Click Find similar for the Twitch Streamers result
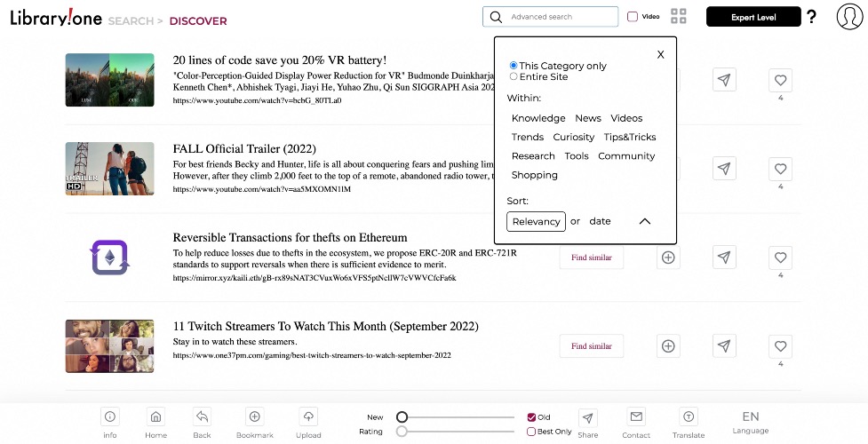Image resolution: width=868 pixels, height=444 pixels. 591,346
